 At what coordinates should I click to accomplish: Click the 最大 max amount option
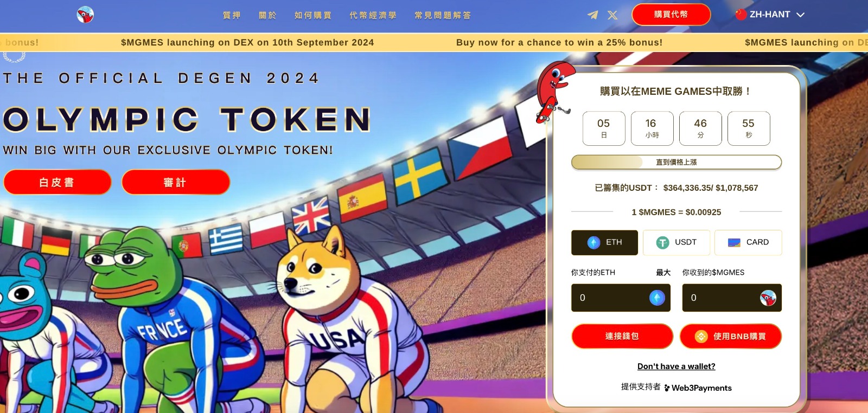tap(663, 273)
